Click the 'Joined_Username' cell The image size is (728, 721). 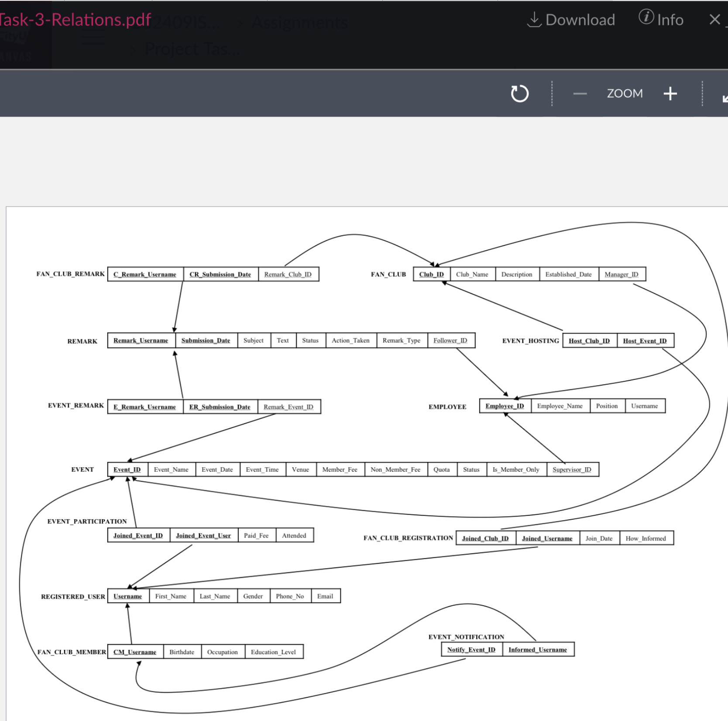(x=547, y=538)
